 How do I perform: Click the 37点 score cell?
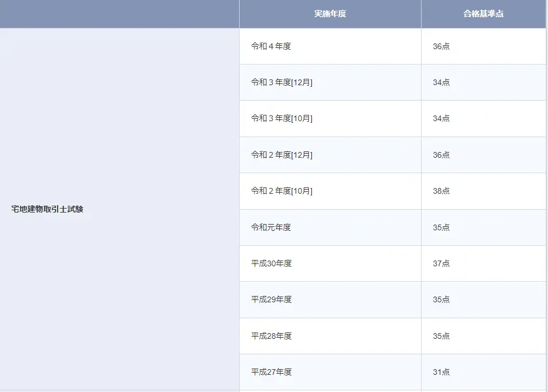tap(484, 263)
